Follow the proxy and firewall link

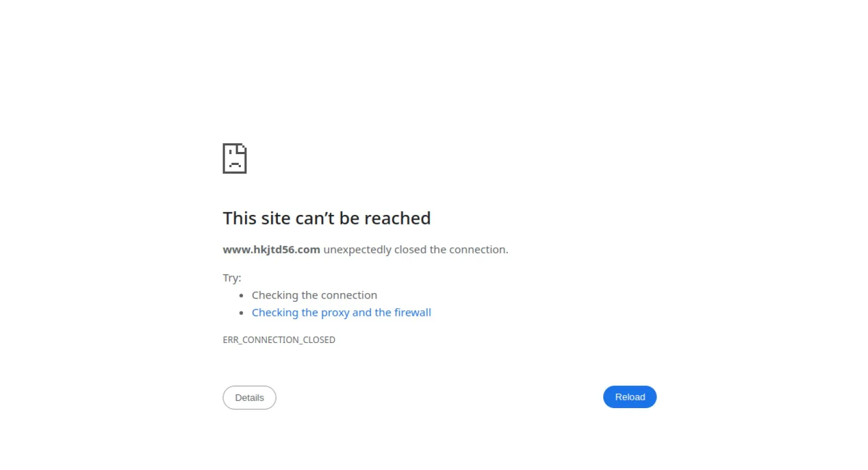point(341,313)
